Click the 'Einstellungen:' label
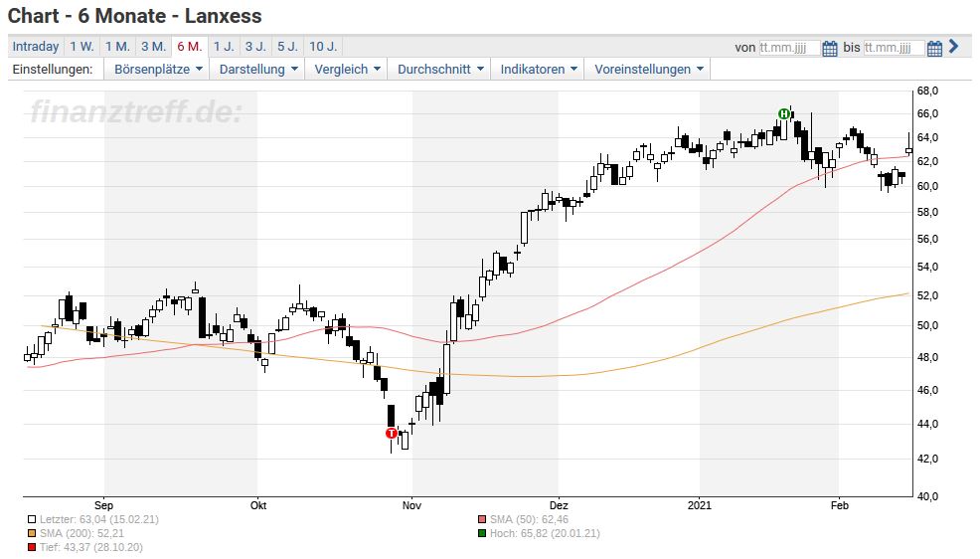The image size is (980, 559). [53, 70]
